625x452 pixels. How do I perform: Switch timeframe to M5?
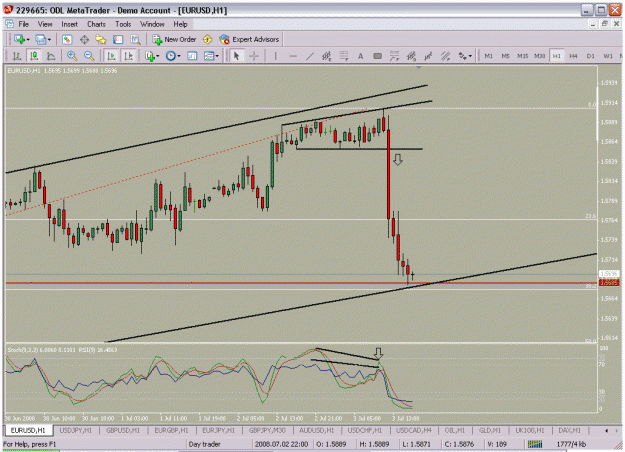pyautogui.click(x=505, y=56)
